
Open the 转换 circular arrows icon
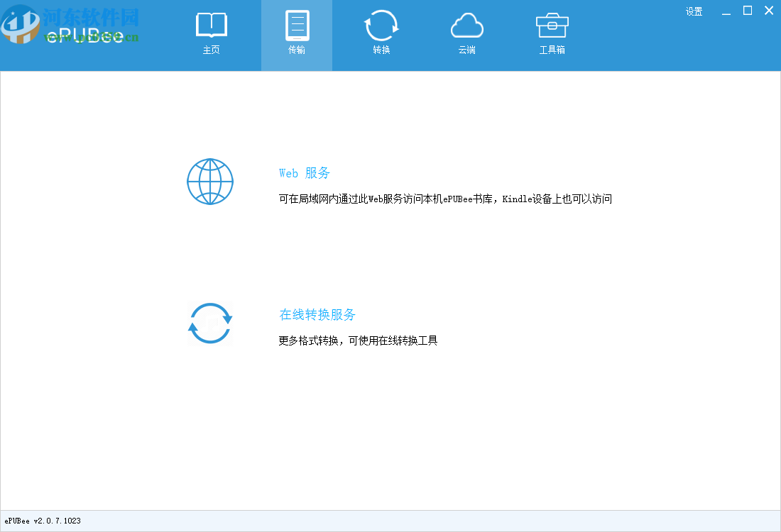click(x=381, y=26)
